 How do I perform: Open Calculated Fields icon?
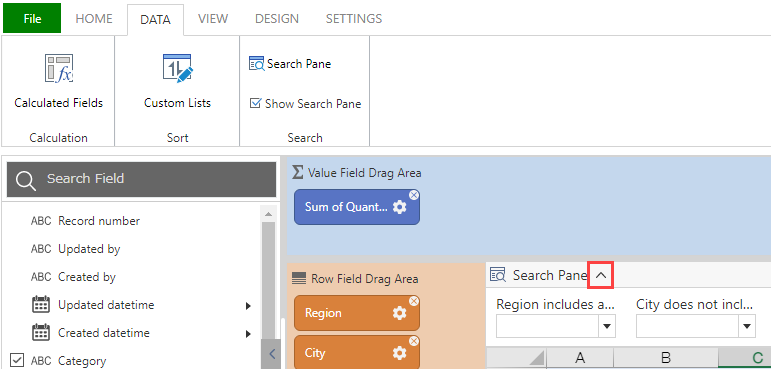pos(59,68)
